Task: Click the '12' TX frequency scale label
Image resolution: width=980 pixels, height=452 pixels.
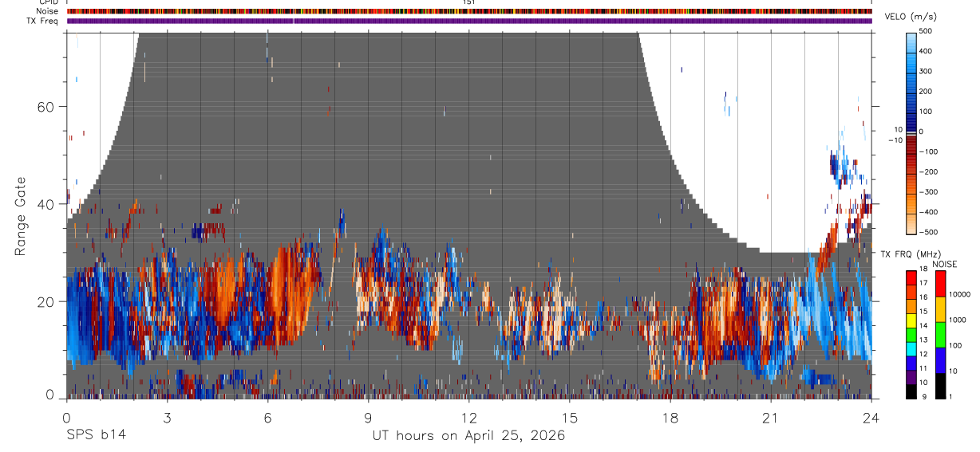Action: point(924,355)
